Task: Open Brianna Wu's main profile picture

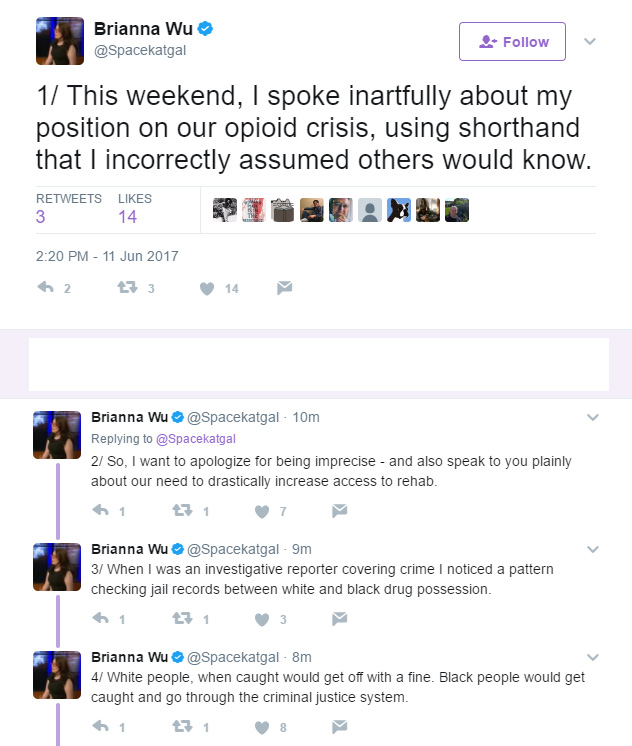Action: (60, 41)
